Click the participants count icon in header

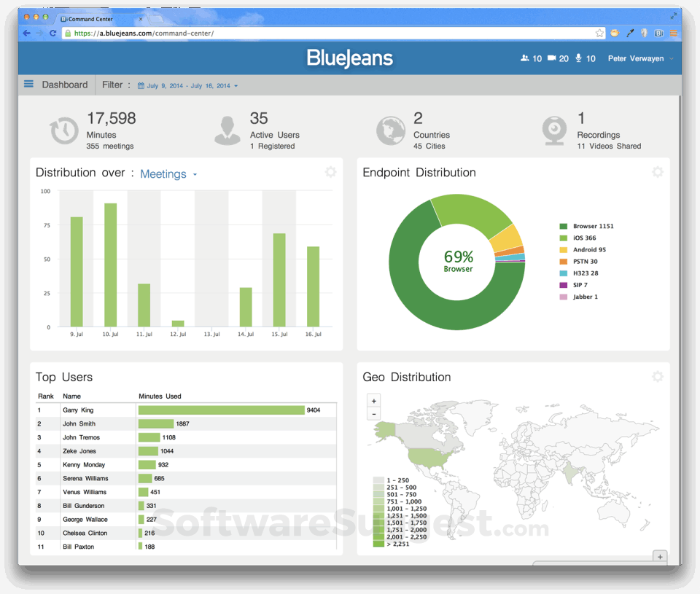[x=524, y=58]
